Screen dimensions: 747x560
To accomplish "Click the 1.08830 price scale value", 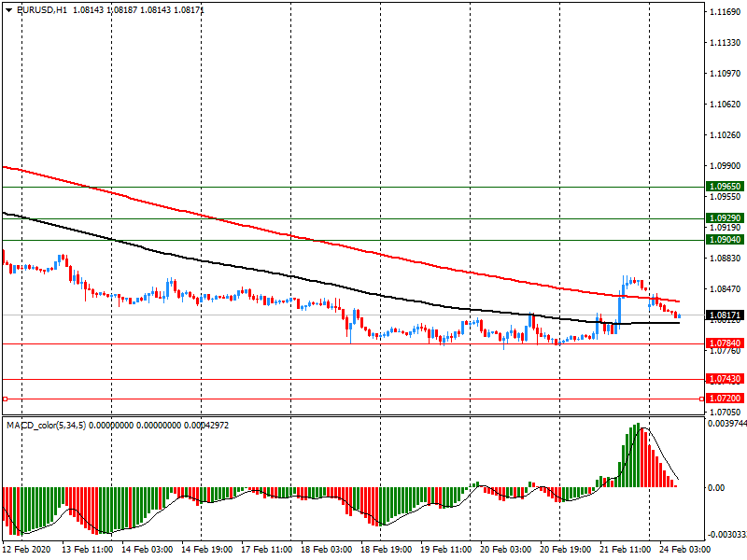I will point(726,259).
